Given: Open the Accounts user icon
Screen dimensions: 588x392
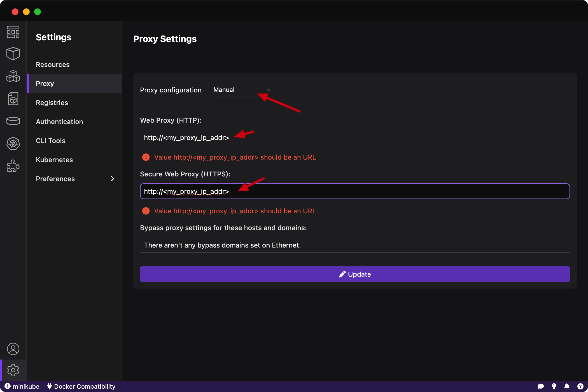Looking at the screenshot, I should click(x=13, y=349).
